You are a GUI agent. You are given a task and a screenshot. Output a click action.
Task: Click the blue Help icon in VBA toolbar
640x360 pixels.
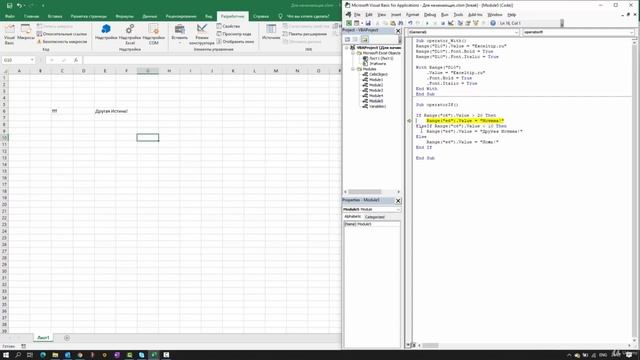(x=493, y=23)
